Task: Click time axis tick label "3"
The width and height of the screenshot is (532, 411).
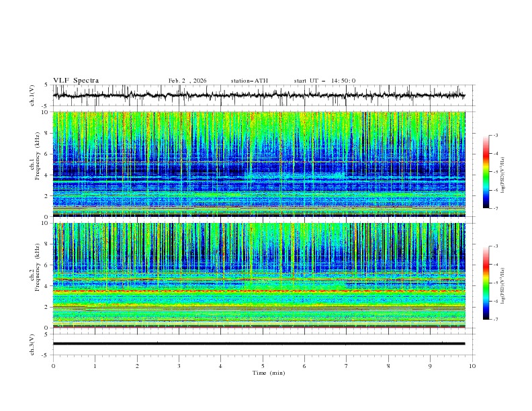Action: click(179, 366)
